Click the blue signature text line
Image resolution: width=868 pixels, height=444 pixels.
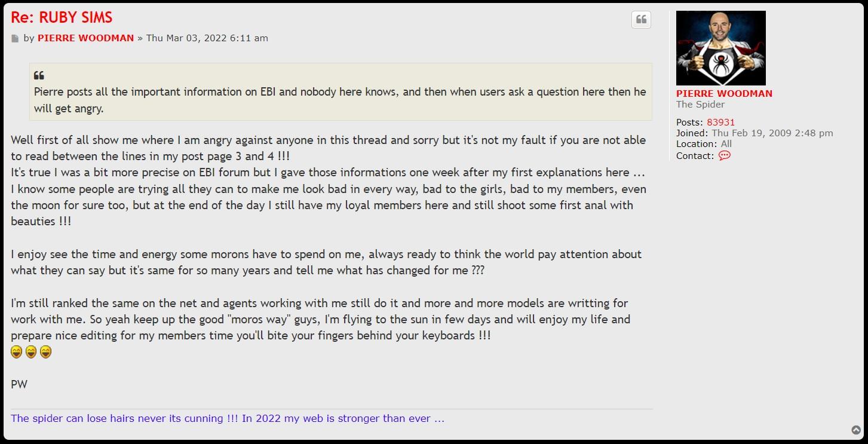point(228,418)
